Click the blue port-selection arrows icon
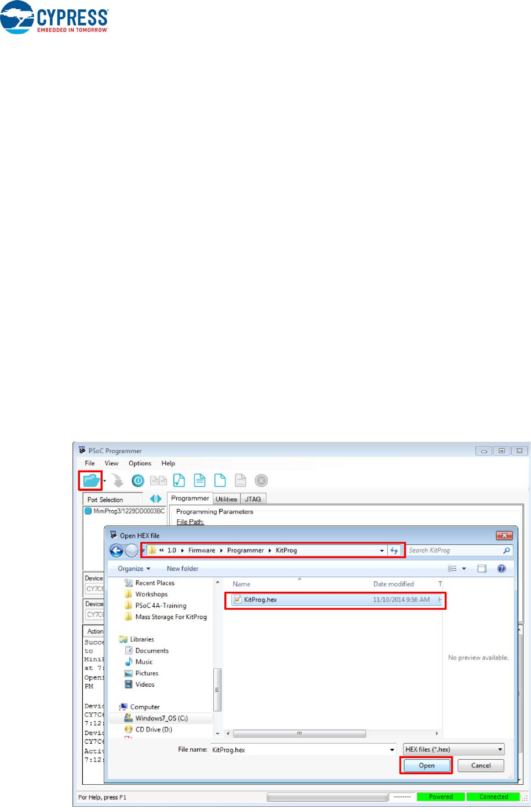Image resolution: width=531 pixels, height=812 pixels. (155, 499)
